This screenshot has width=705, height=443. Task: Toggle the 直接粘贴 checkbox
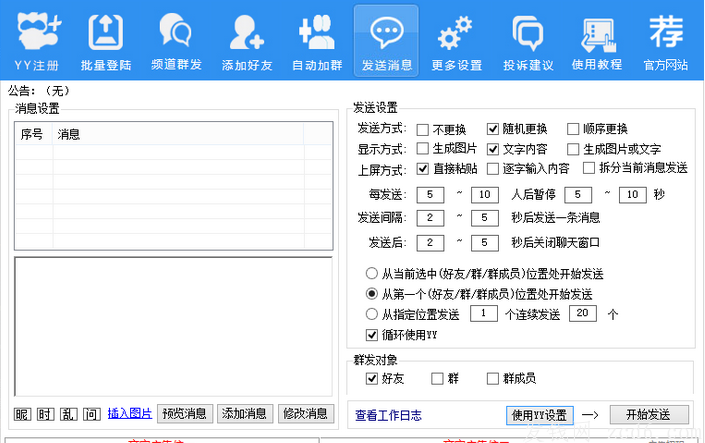423,169
